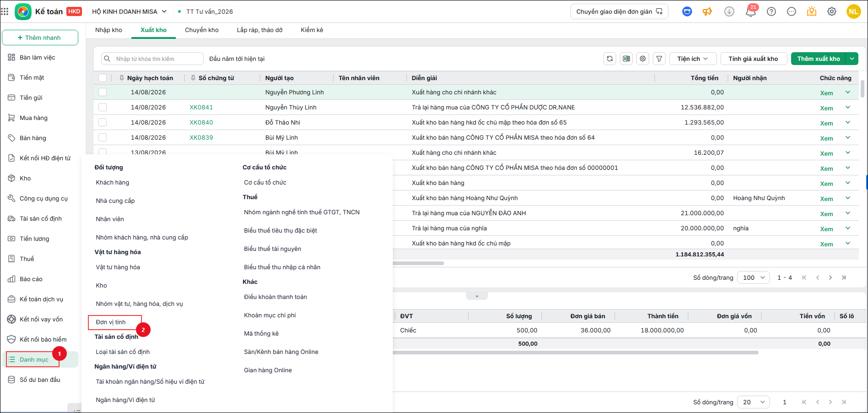The height and width of the screenshot is (413, 868).
Task: Click Xem link for XK0840 row
Action: [x=826, y=123]
